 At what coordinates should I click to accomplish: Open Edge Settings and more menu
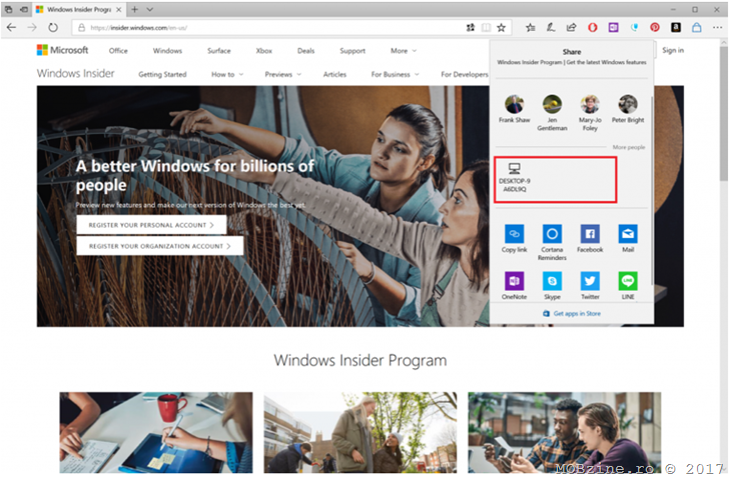coord(717,27)
